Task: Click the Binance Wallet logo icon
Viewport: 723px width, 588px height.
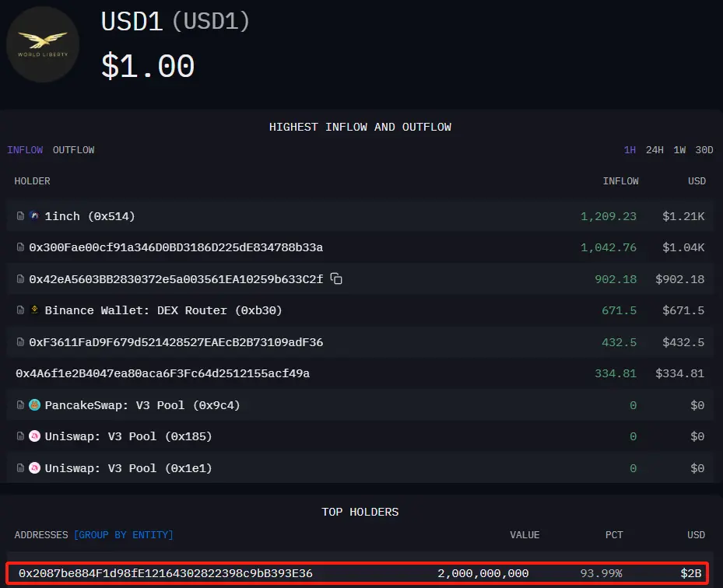Action: pos(34,310)
